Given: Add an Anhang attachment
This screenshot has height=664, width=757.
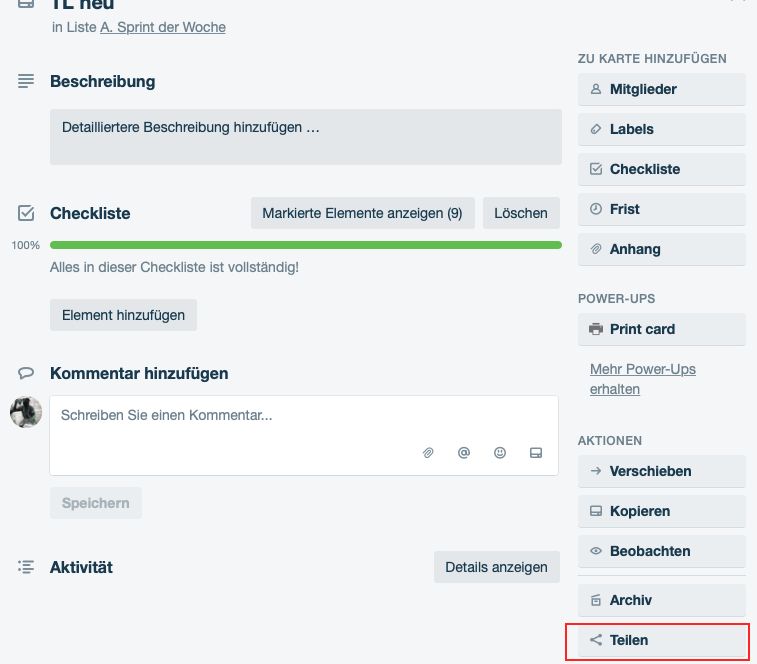Looking at the screenshot, I should pos(661,250).
